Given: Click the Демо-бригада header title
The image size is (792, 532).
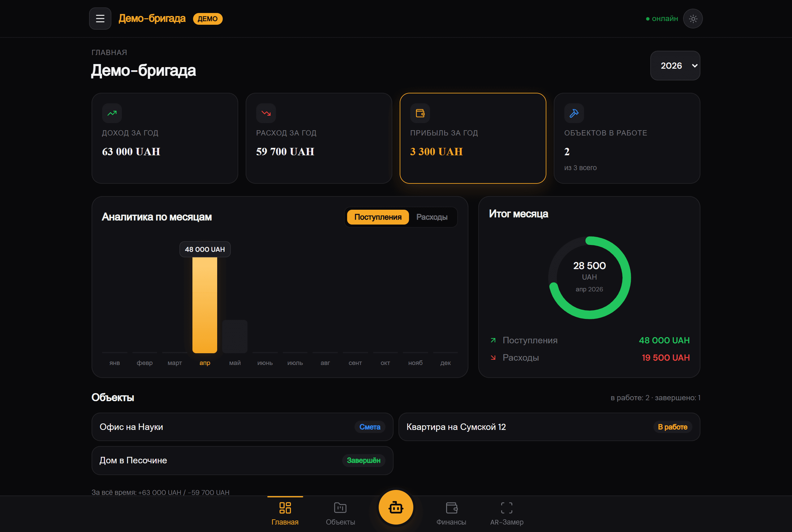Looking at the screenshot, I should click(152, 18).
